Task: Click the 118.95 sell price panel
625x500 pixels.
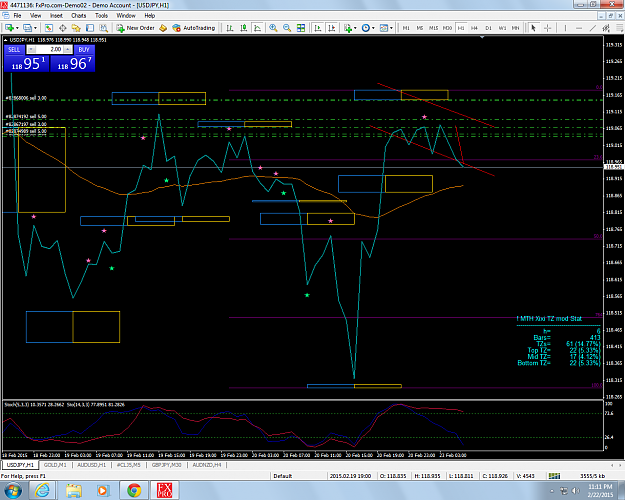Action: (27, 63)
